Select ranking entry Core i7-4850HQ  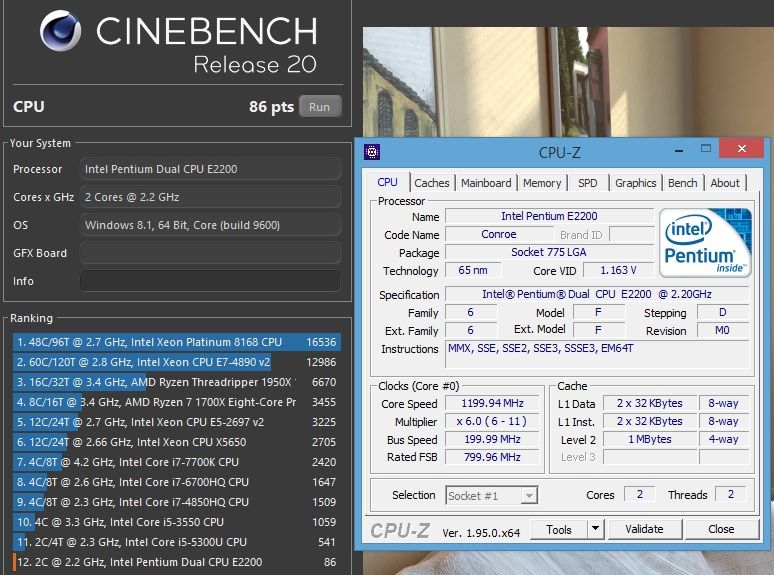[177, 502]
